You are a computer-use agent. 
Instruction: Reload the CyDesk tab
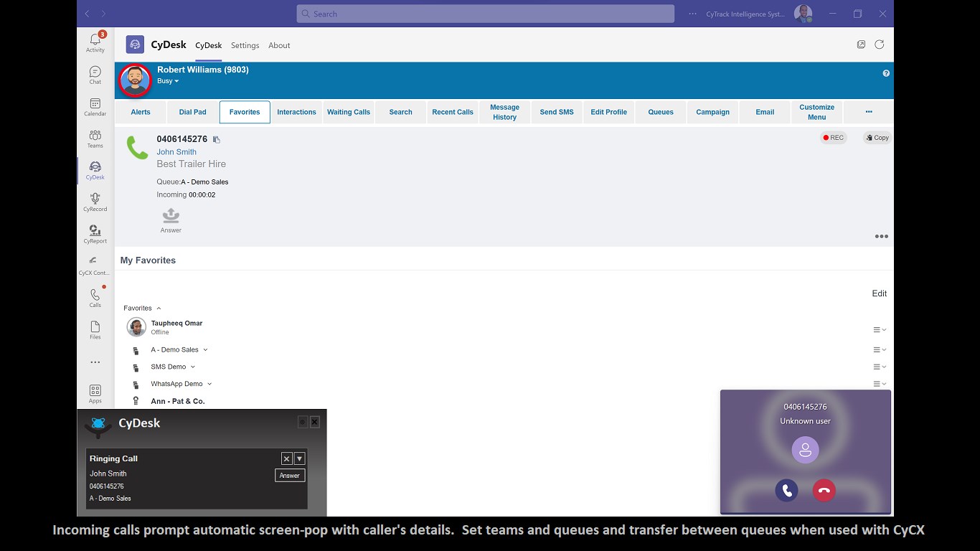tap(879, 44)
